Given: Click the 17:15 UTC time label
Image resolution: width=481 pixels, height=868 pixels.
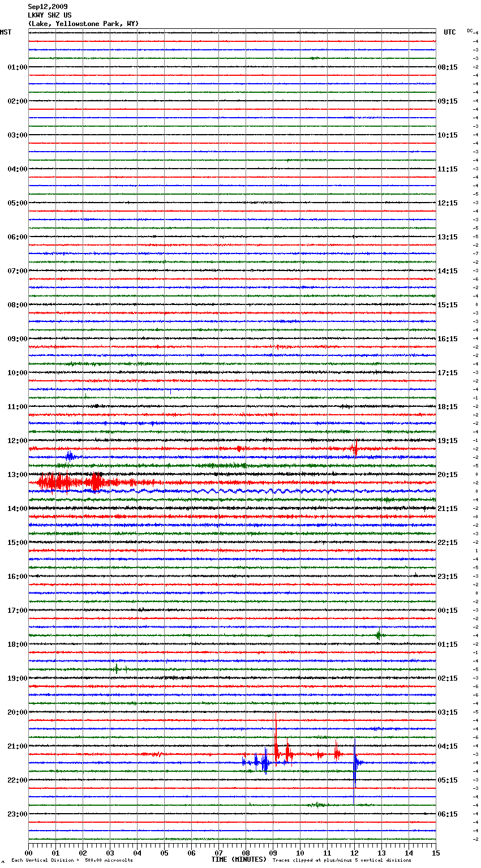Looking at the screenshot, I should click(x=448, y=373).
